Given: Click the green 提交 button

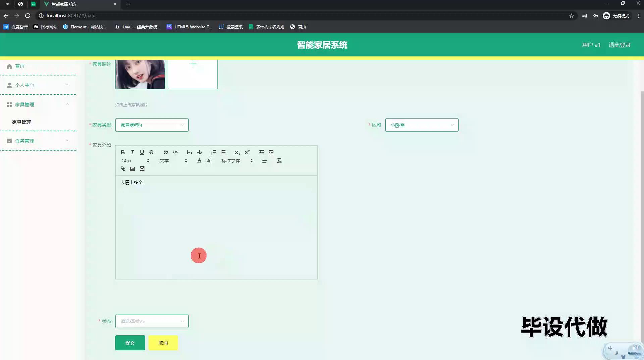Looking at the screenshot, I should (130, 343).
